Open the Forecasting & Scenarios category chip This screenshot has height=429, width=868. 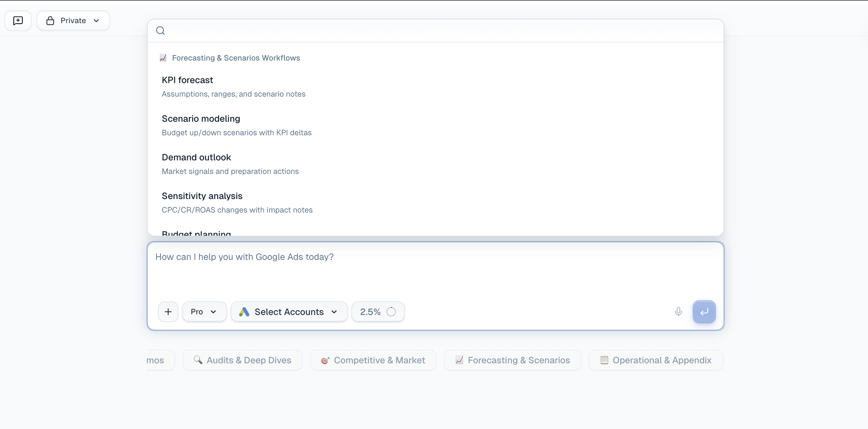pos(512,360)
